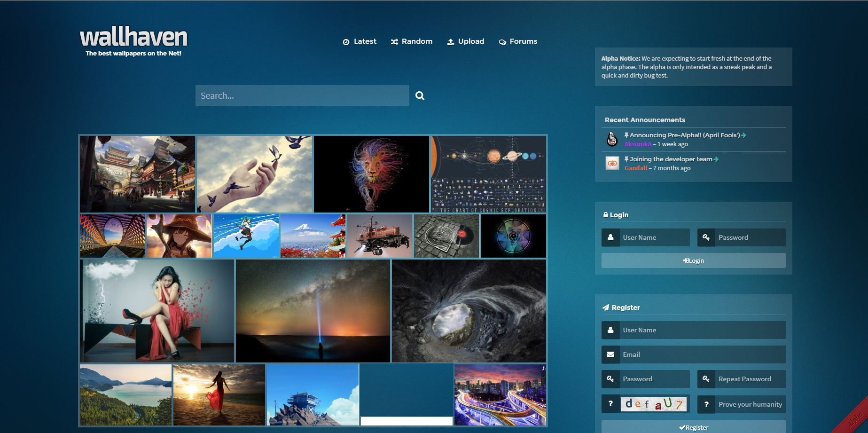Open the hand with bird tattoos wallpaper
This screenshot has height=433, width=868.
(254, 174)
